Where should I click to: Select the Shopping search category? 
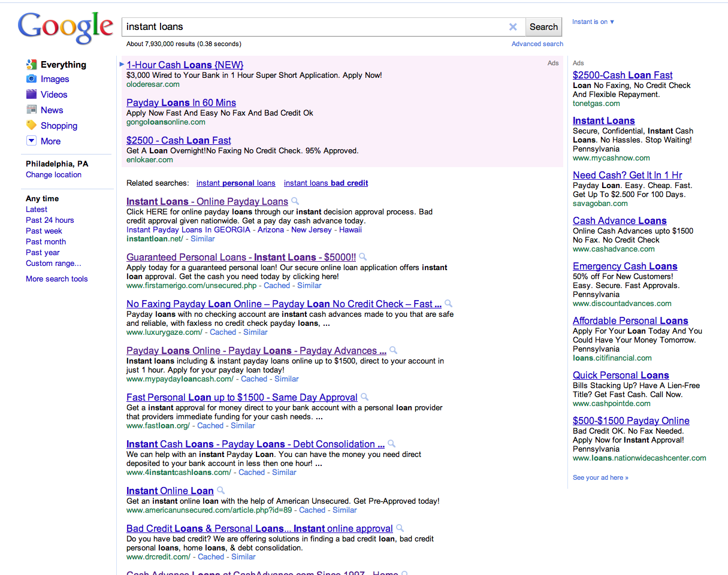59,126
